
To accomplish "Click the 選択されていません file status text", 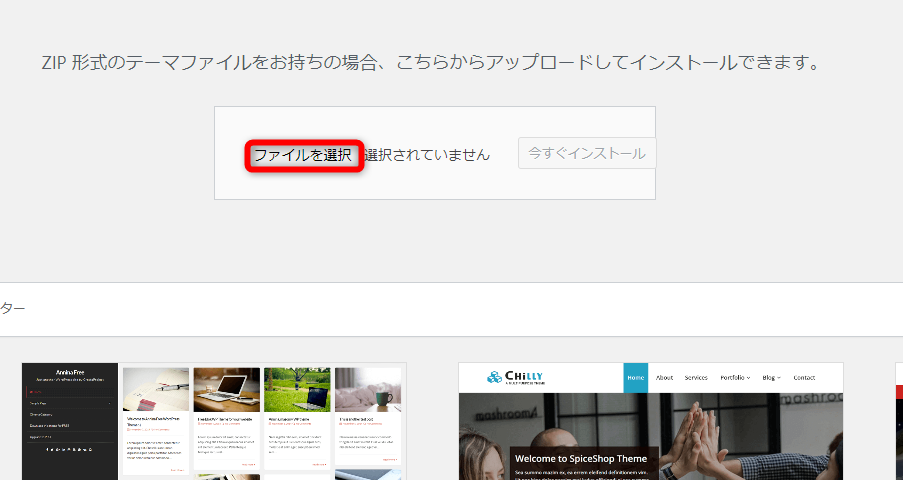I will (427, 155).
